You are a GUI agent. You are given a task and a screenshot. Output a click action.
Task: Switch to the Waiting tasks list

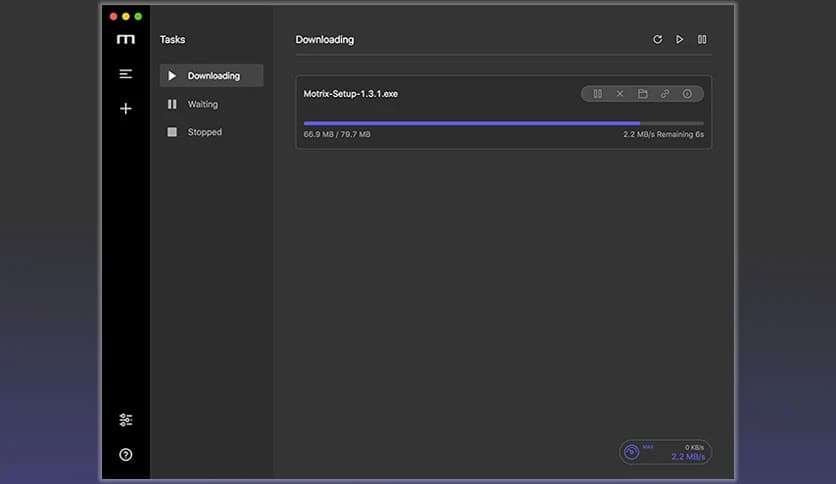coord(202,104)
